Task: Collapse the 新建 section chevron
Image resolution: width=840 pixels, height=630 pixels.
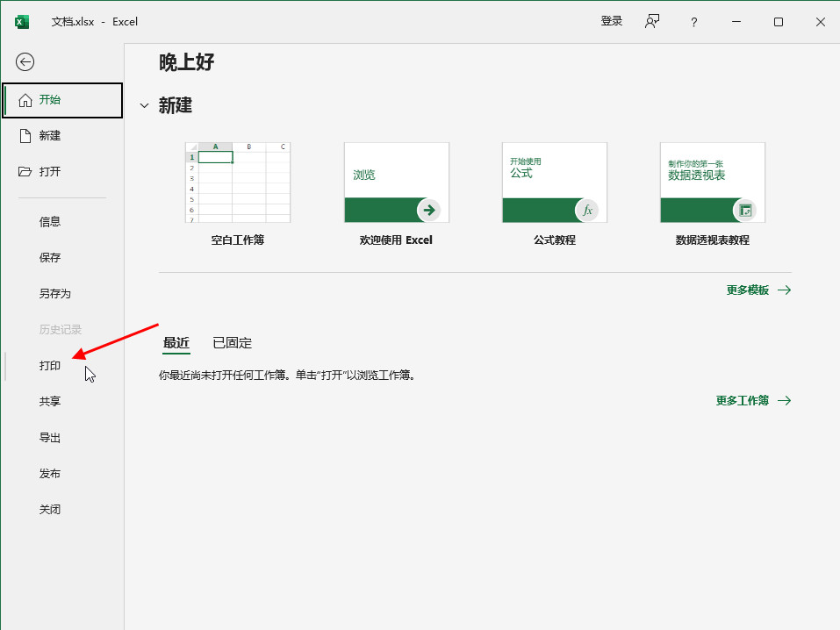Action: (144, 105)
